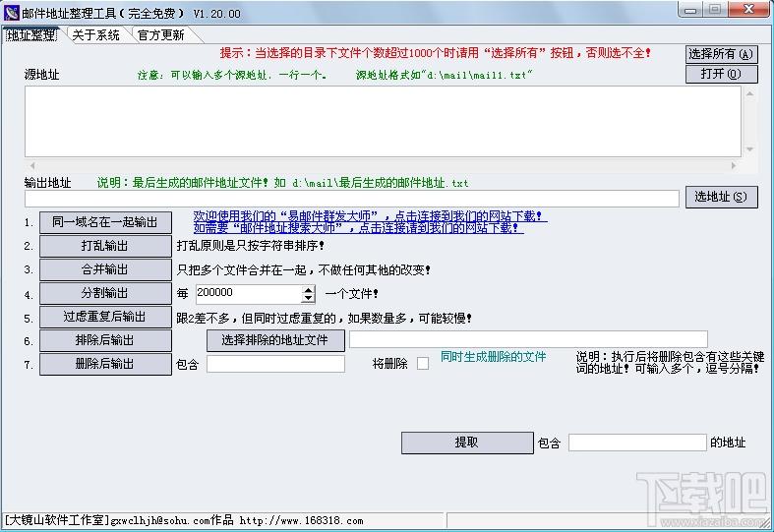
Task: Click the source box scroll up arrow
Action: click(x=749, y=93)
